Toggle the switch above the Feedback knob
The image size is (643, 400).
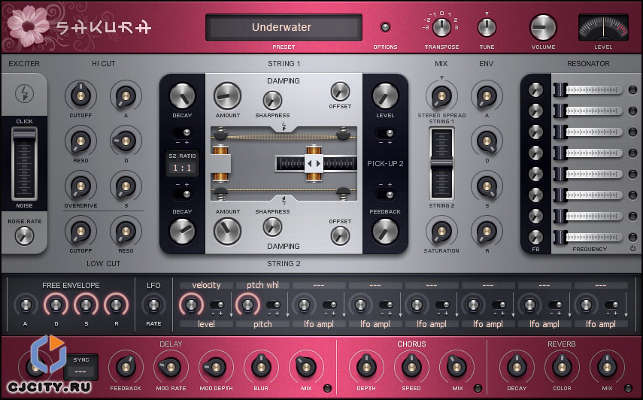pos(385,194)
